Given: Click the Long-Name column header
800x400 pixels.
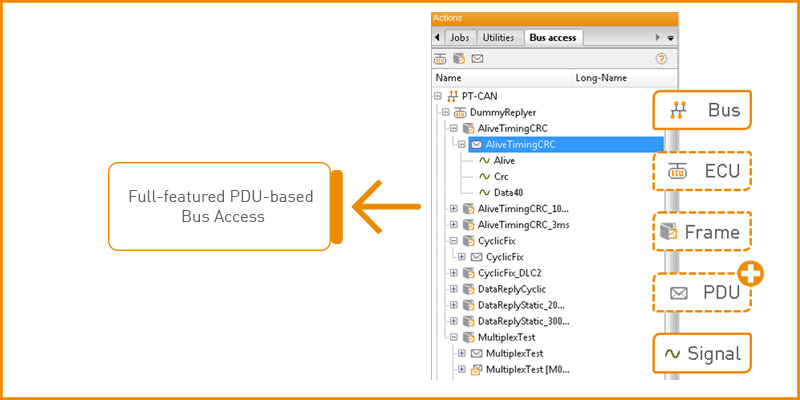Looking at the screenshot, I should pyautogui.click(x=600, y=77).
